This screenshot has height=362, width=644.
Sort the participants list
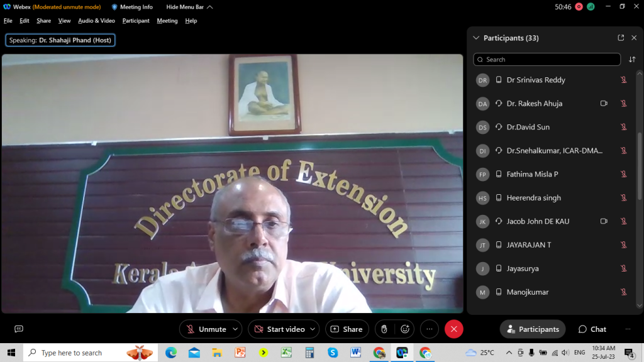coord(632,60)
